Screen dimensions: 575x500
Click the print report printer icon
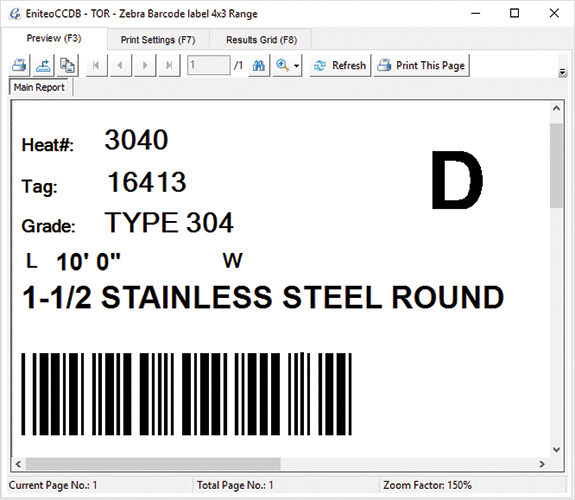pos(19,66)
